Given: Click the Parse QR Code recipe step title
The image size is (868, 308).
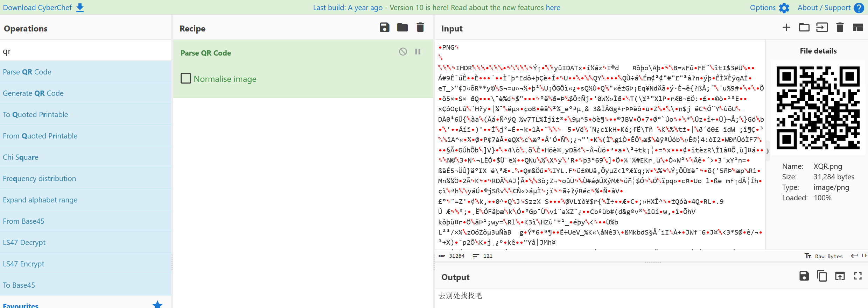Looking at the screenshot, I should pyautogui.click(x=206, y=53).
